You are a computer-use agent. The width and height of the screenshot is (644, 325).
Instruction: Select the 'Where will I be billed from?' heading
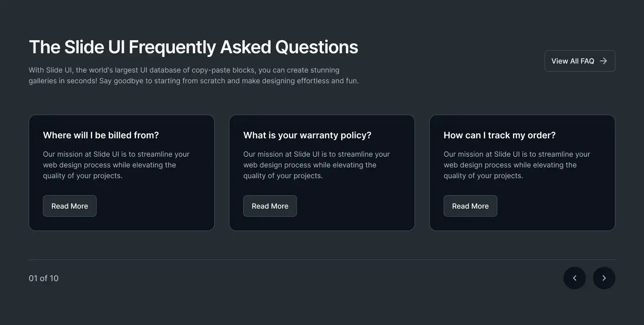coord(101,135)
